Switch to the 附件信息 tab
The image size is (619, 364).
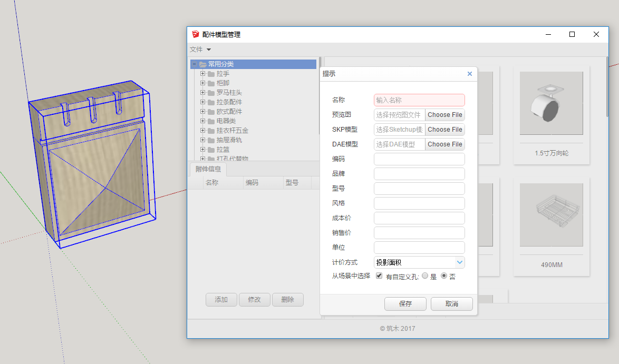point(208,169)
